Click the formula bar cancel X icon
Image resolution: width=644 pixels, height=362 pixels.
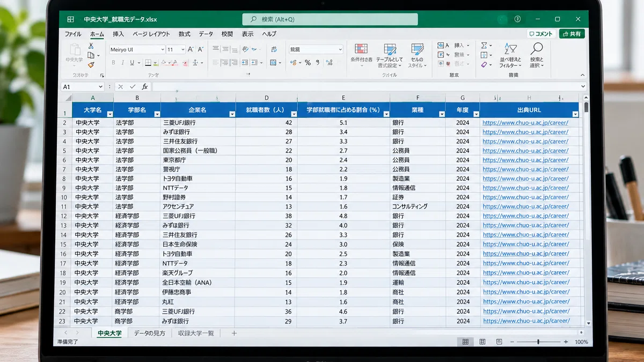[x=120, y=86]
